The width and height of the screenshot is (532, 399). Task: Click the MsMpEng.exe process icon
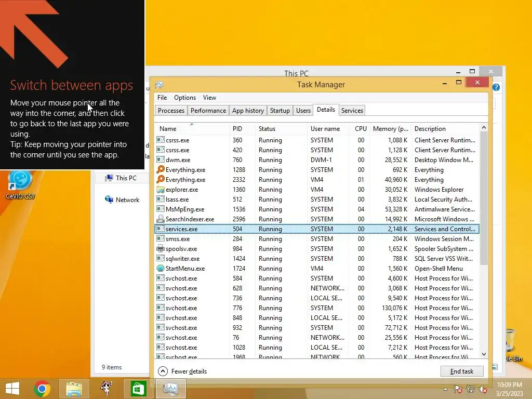click(161, 209)
